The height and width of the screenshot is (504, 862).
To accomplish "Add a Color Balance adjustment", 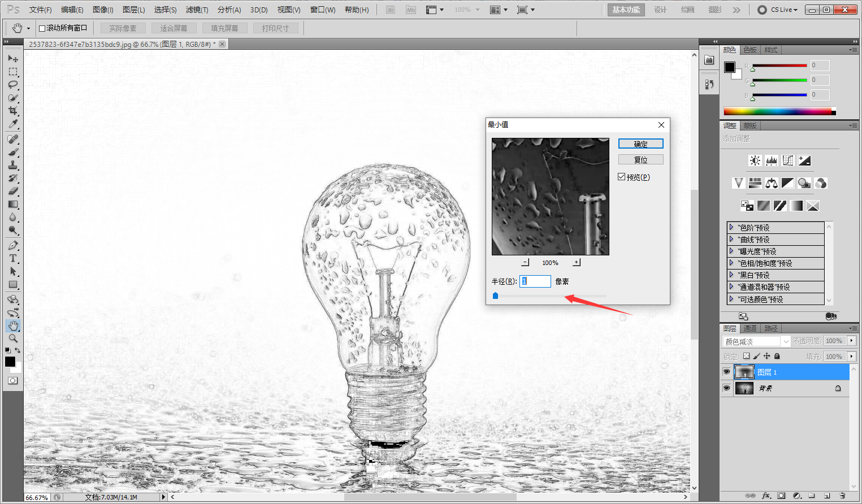I will point(772,183).
